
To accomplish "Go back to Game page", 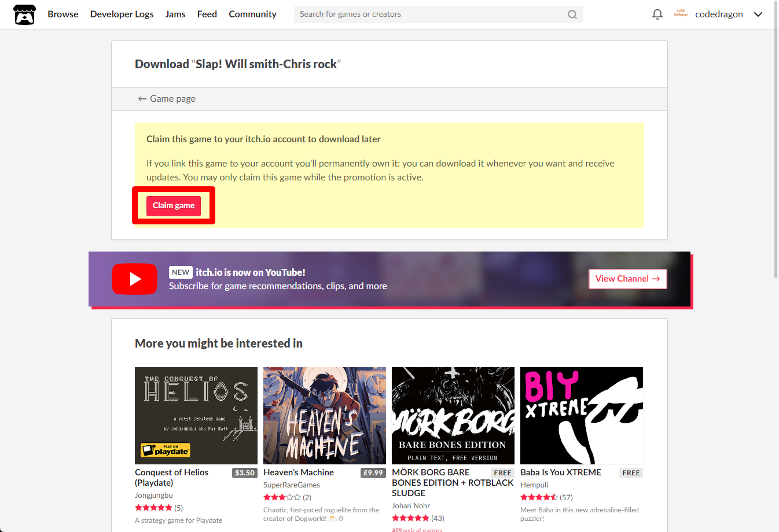I will tap(167, 99).
